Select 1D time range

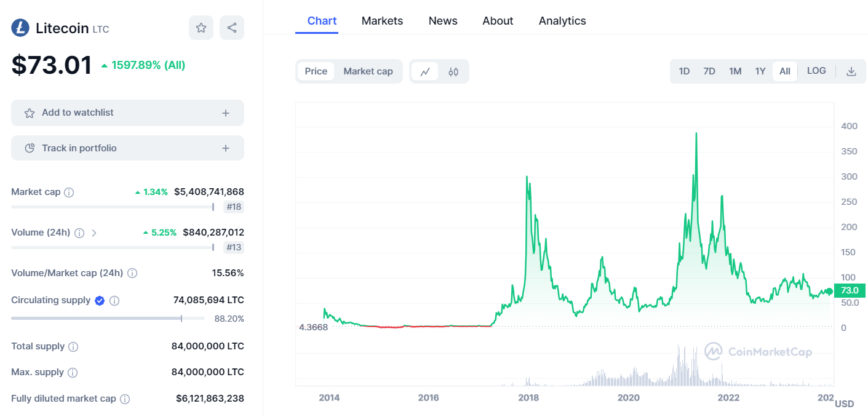684,71
